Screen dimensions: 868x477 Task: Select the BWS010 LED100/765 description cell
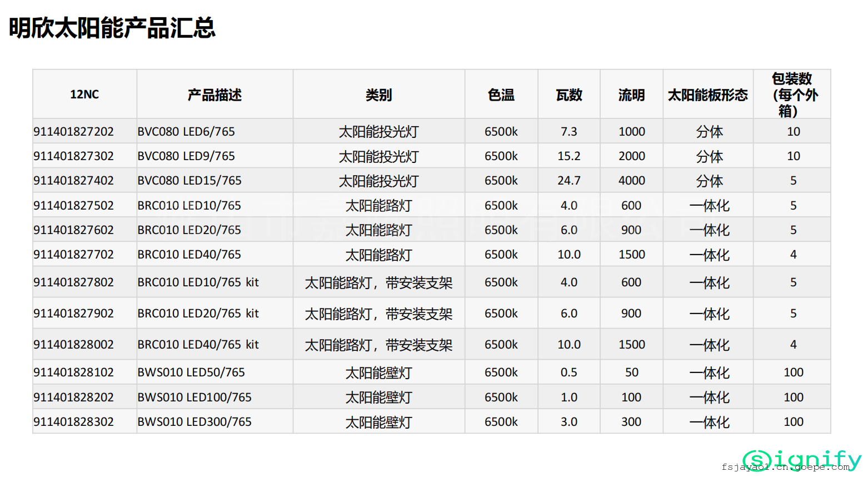tap(194, 397)
